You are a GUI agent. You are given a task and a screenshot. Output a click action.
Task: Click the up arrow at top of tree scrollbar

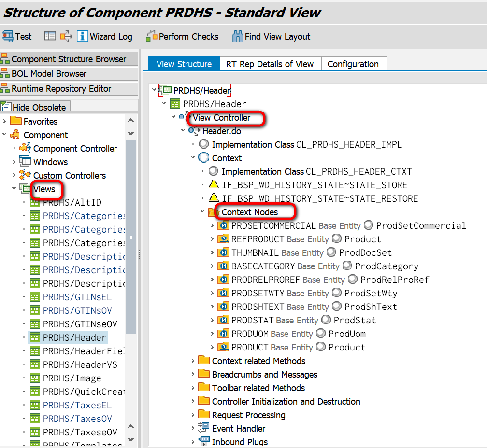[x=131, y=120]
